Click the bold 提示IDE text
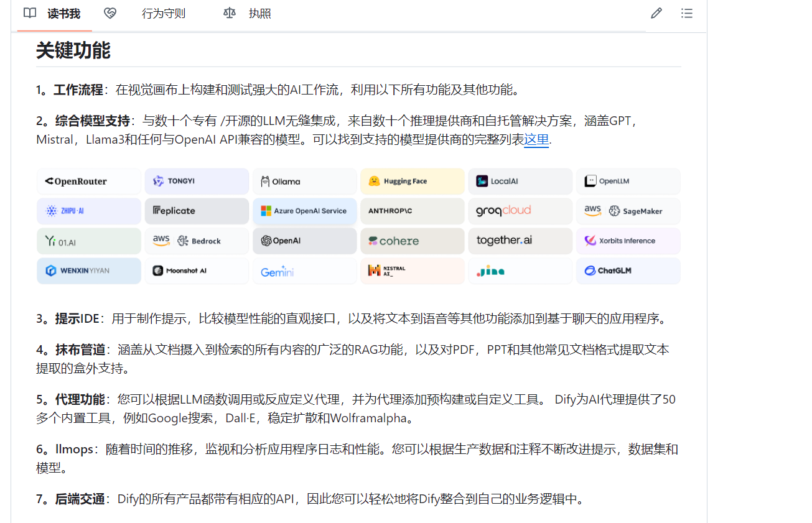This screenshot has height=523, width=812. 77,319
